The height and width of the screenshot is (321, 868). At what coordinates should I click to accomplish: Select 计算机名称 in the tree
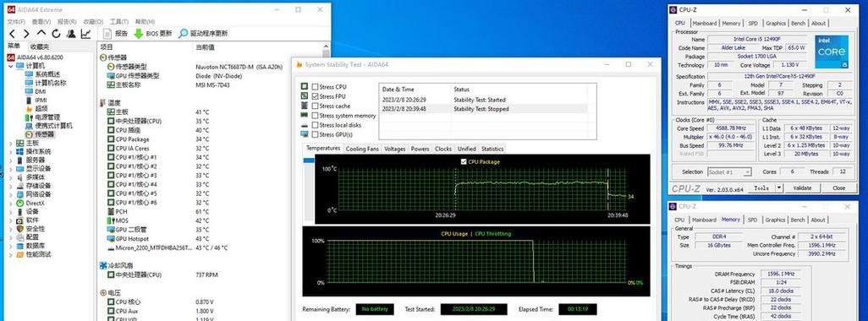(x=51, y=83)
